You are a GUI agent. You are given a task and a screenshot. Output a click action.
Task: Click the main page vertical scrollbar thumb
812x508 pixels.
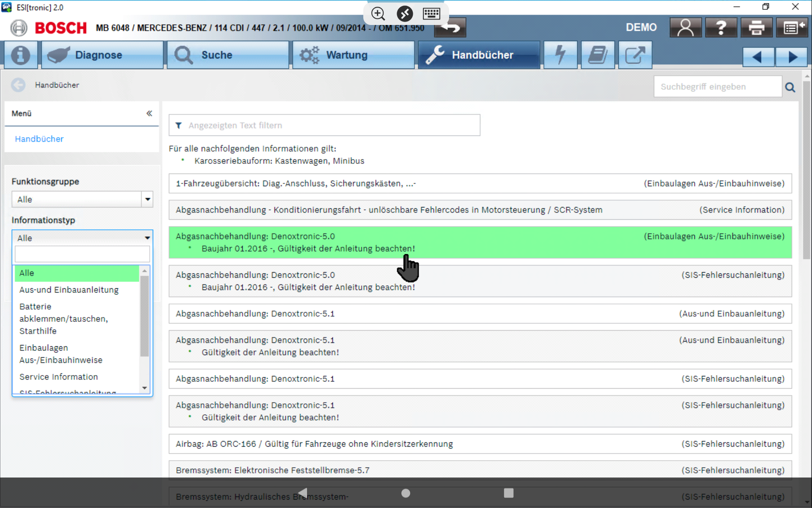(807, 169)
